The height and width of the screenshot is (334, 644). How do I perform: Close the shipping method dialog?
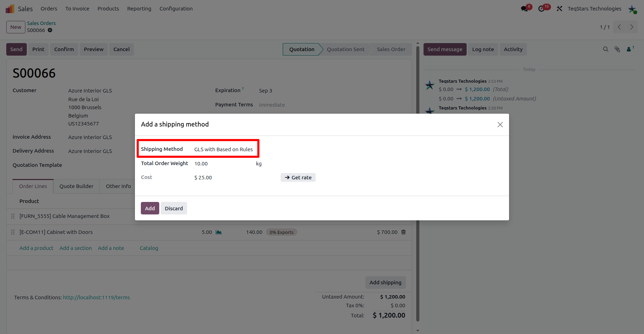click(500, 124)
